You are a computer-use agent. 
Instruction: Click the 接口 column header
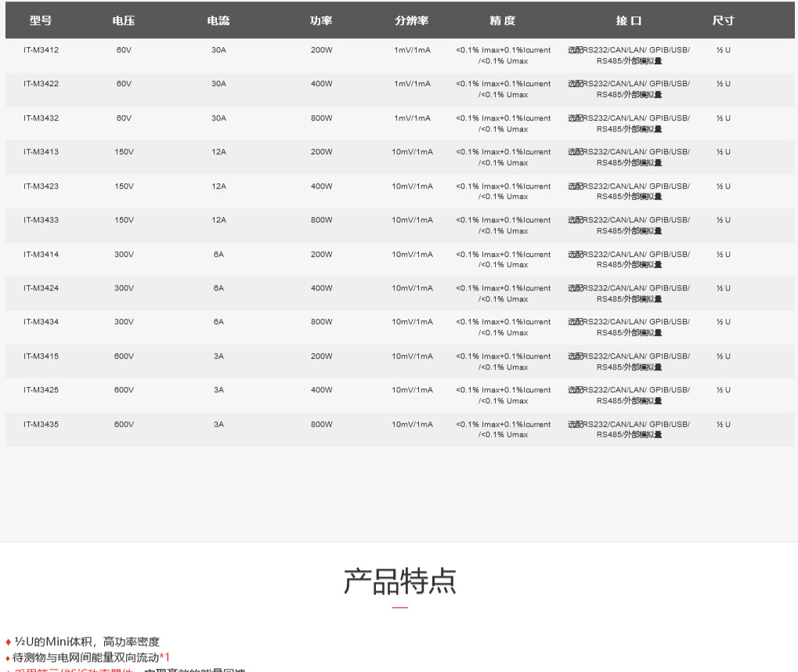tap(628, 21)
